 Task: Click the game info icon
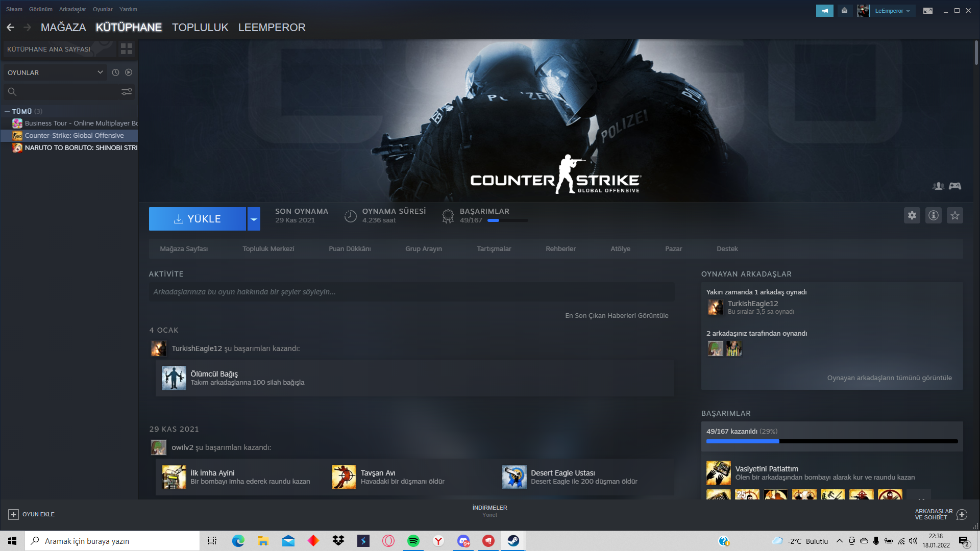934,215
